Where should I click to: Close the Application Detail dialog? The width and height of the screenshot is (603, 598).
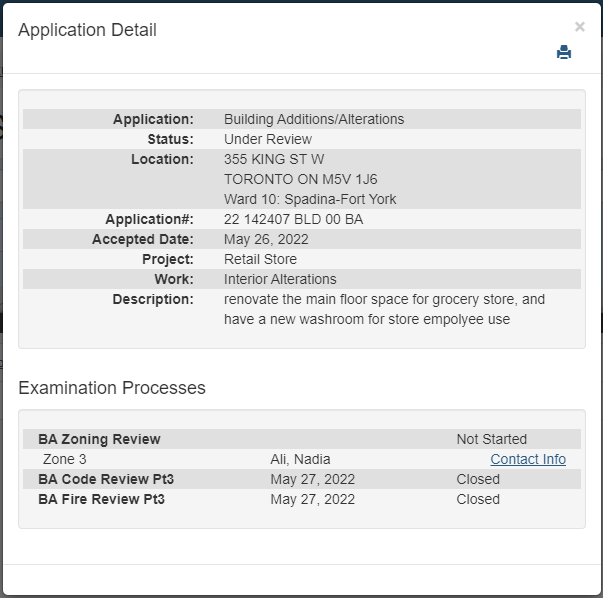(580, 27)
